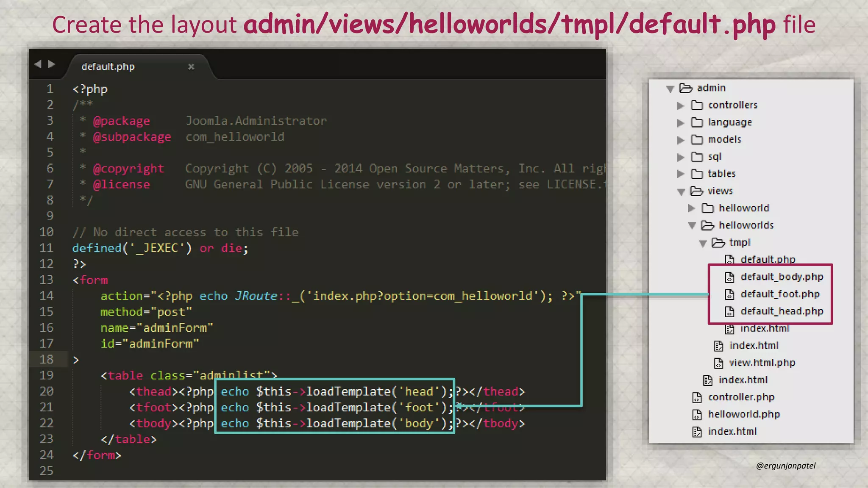Expand the helloworld folder
Viewport: 868px width, 488px height.
691,208
